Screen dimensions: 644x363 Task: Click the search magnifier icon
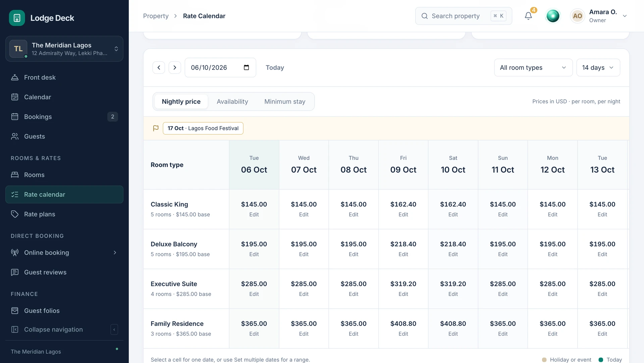(x=424, y=16)
